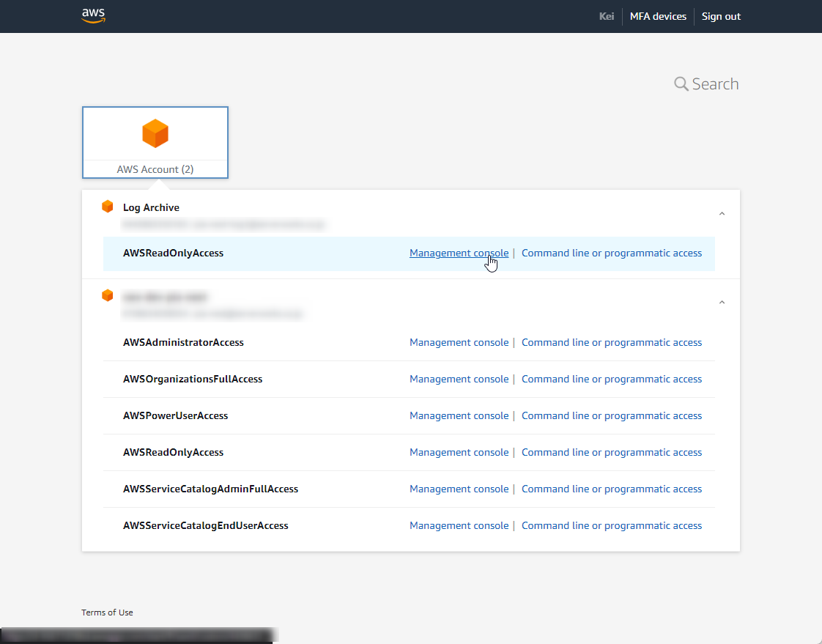This screenshot has width=822, height=644.
Task: Get Command line access for second account AWSReadOnlyAccess
Action: click(611, 452)
